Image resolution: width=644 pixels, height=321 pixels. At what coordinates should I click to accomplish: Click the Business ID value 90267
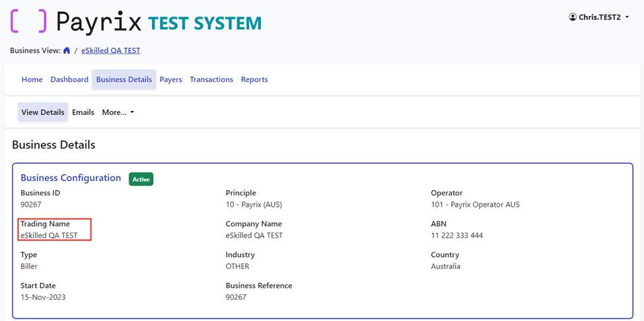(31, 204)
